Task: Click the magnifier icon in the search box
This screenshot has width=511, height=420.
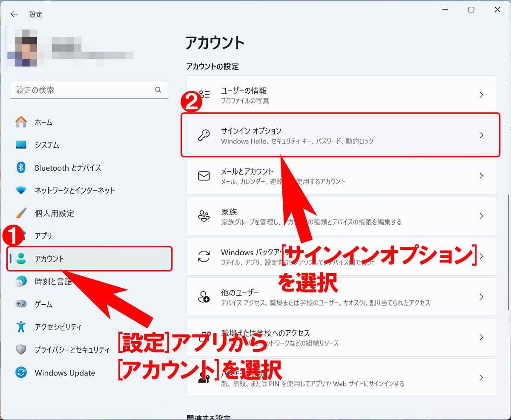Action: 158,90
